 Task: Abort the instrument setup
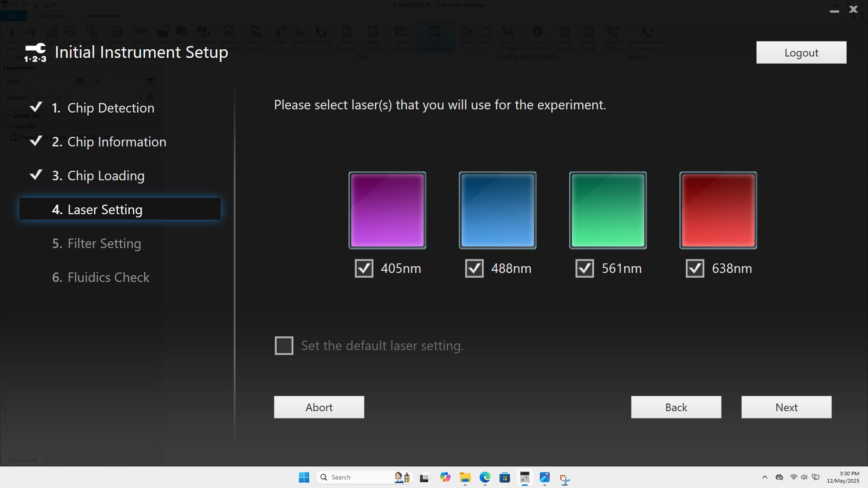point(319,407)
